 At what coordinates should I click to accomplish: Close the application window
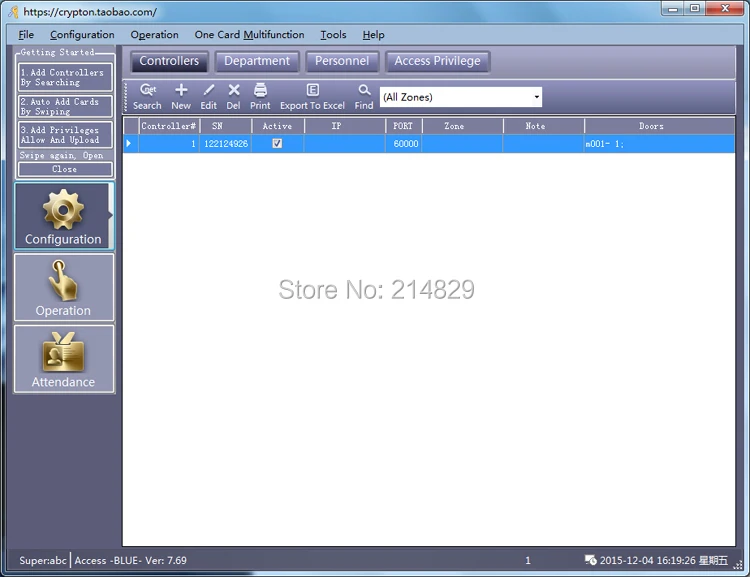click(x=725, y=9)
